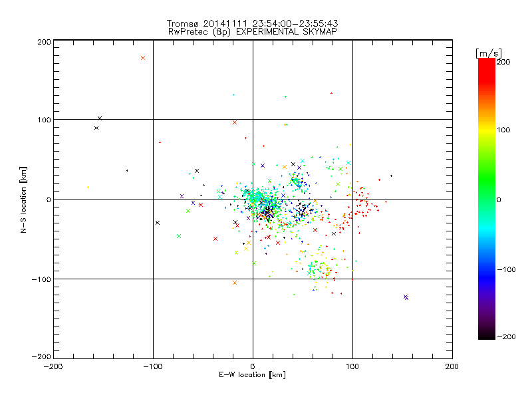Click the X-axis '200' tick label
Screen dimensions: 532x399
(452, 366)
